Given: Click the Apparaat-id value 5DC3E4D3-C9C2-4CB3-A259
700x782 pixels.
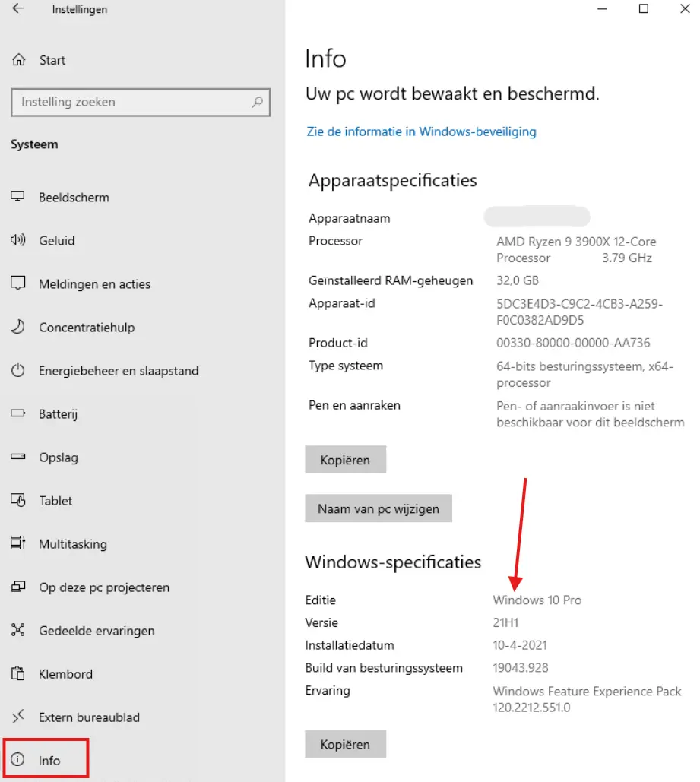Looking at the screenshot, I should (x=579, y=312).
